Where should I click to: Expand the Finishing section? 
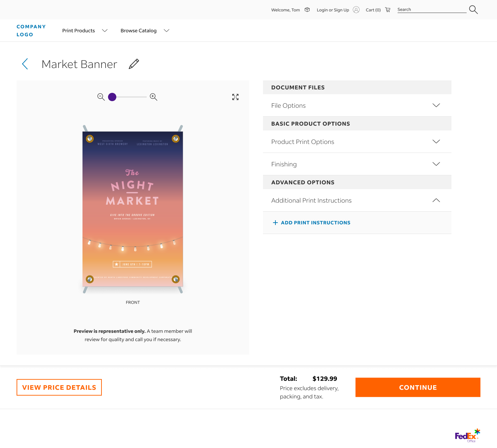(357, 164)
